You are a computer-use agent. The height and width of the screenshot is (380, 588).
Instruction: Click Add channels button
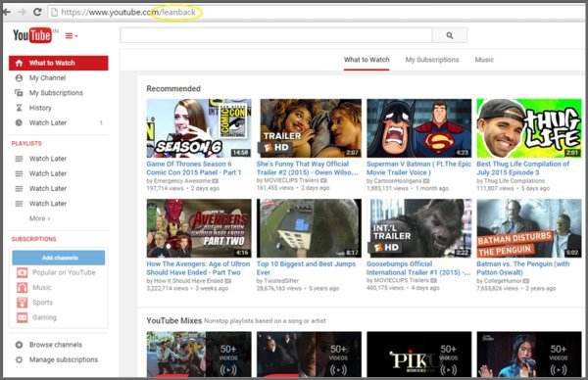(59, 258)
